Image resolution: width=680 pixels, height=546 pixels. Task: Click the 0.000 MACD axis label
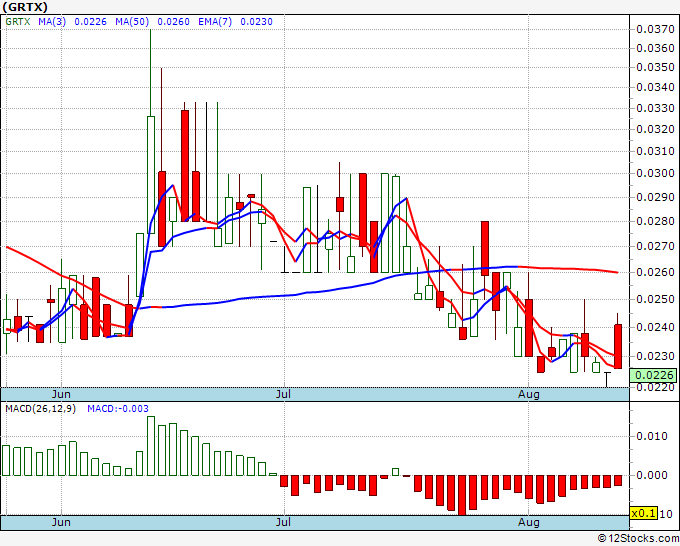[x=652, y=475]
